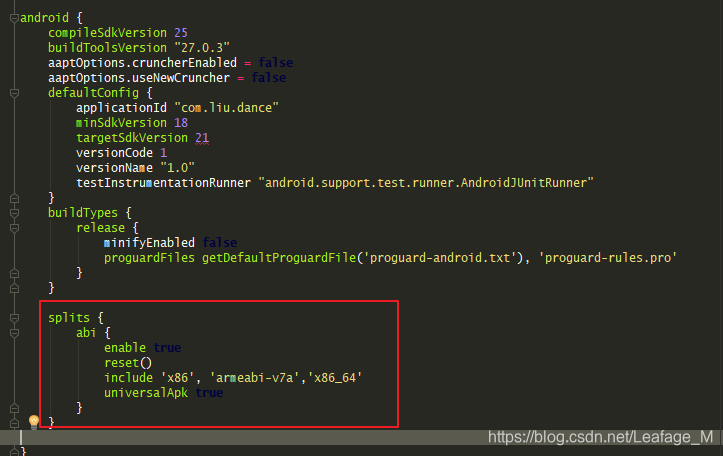The image size is (723, 456).
Task: Click aaptOptions.useNewCruncher text
Action: point(138,78)
